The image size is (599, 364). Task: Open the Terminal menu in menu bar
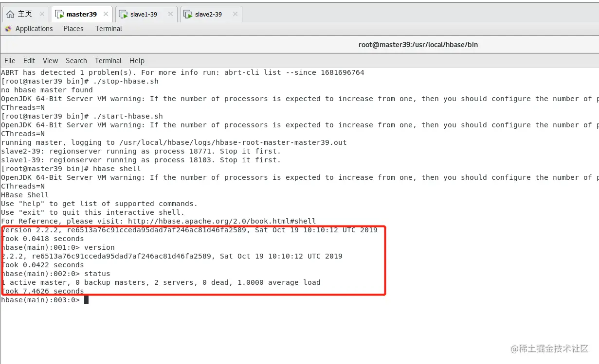coord(108,61)
